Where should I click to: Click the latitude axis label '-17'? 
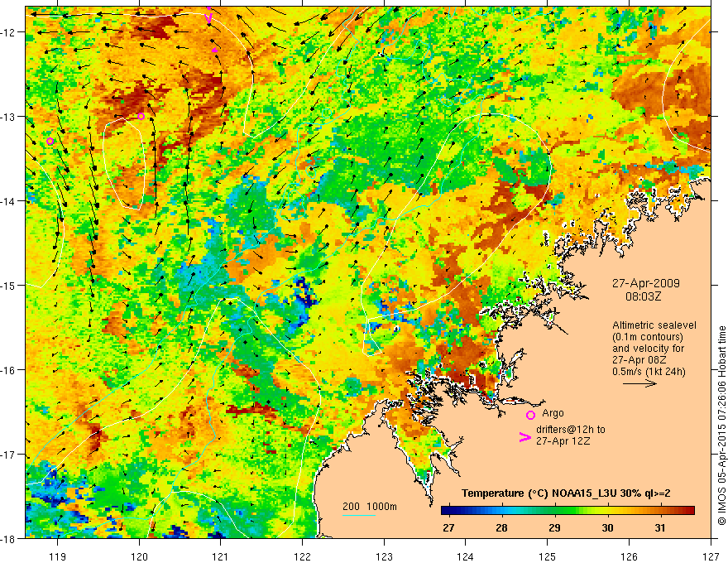click(8, 454)
